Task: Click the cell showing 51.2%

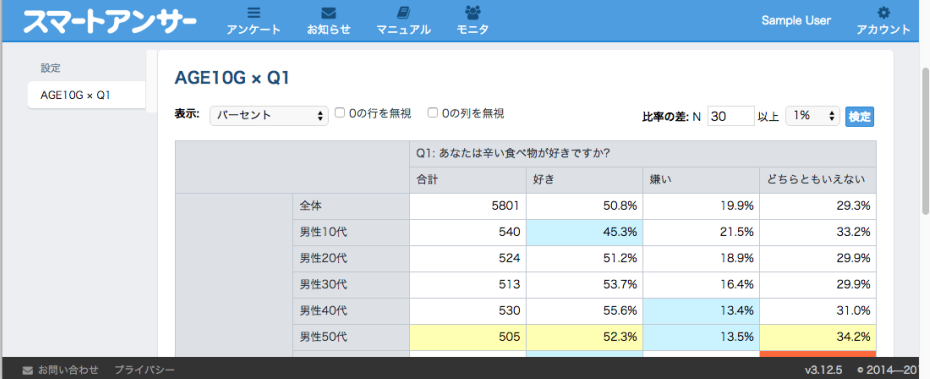Action: pyautogui.click(x=585, y=258)
